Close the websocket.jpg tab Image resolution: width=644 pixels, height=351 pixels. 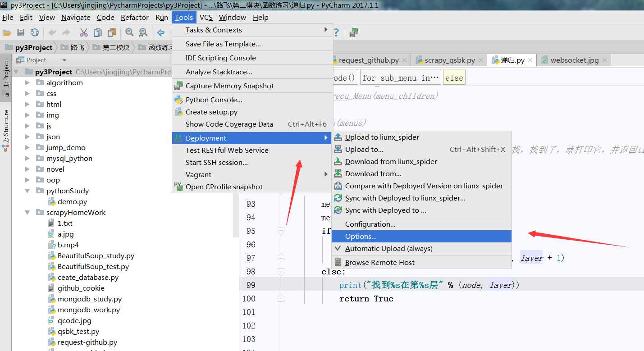pyautogui.click(x=604, y=60)
